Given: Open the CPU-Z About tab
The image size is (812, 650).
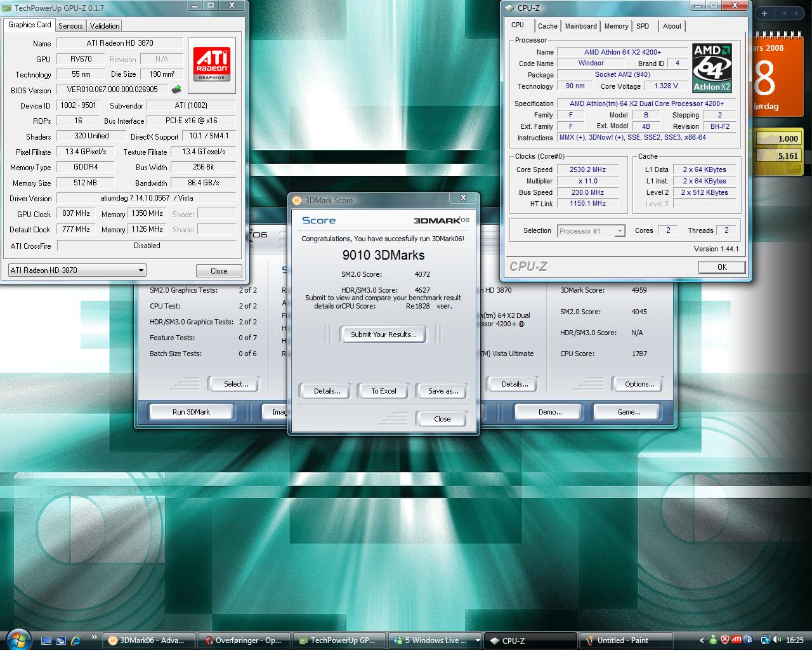Looking at the screenshot, I should click(672, 26).
